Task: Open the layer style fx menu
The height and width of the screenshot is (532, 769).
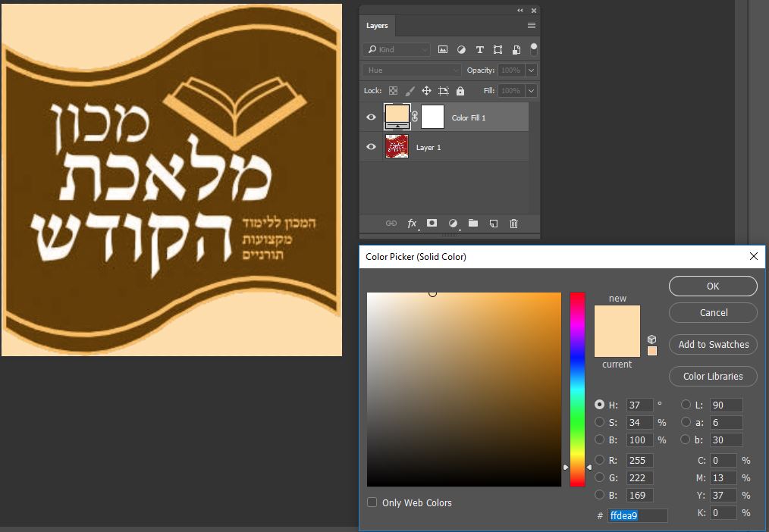Action: (x=412, y=224)
